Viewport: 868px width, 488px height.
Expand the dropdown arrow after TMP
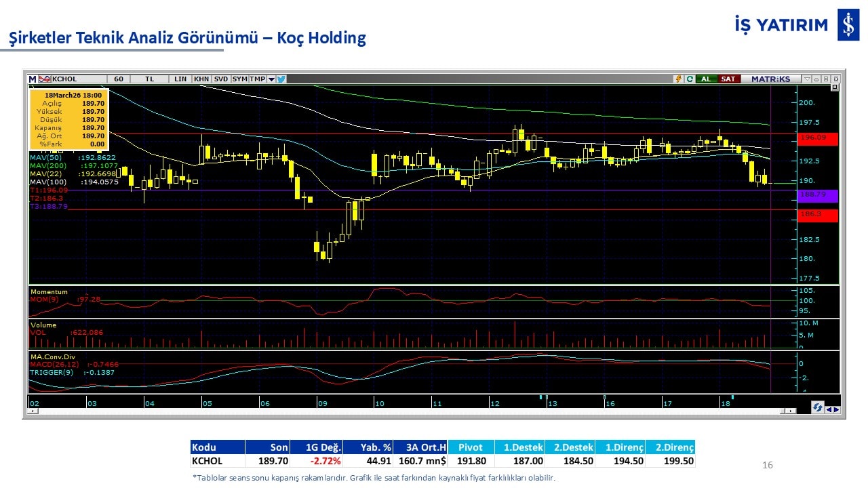(x=271, y=79)
